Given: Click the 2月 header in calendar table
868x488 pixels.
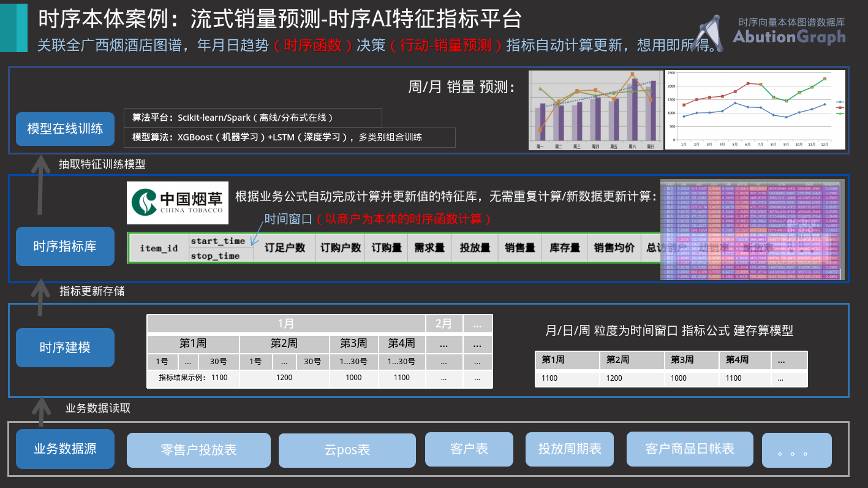Looking at the screenshot, I should 443,323.
